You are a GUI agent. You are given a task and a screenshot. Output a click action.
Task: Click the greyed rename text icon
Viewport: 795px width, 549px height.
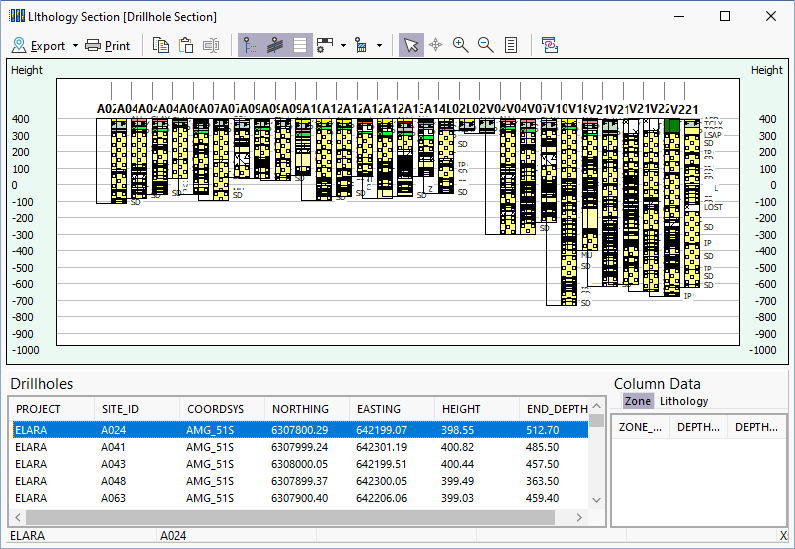[211, 46]
